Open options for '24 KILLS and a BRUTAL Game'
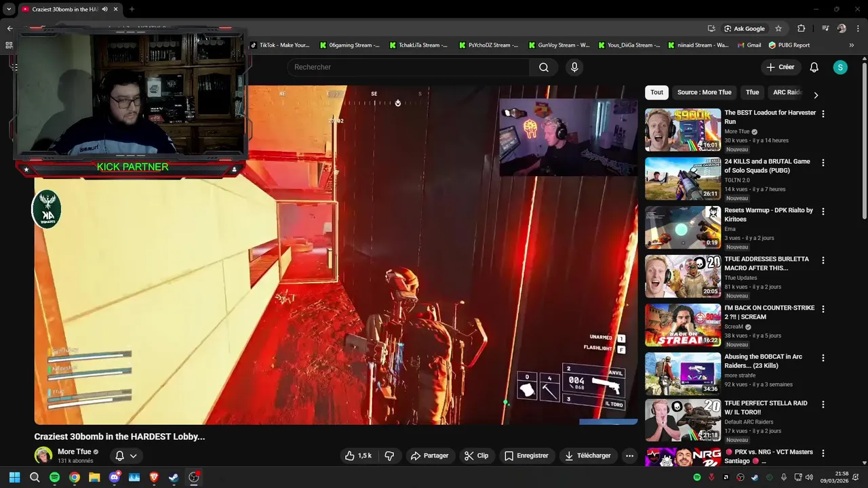 point(823,163)
